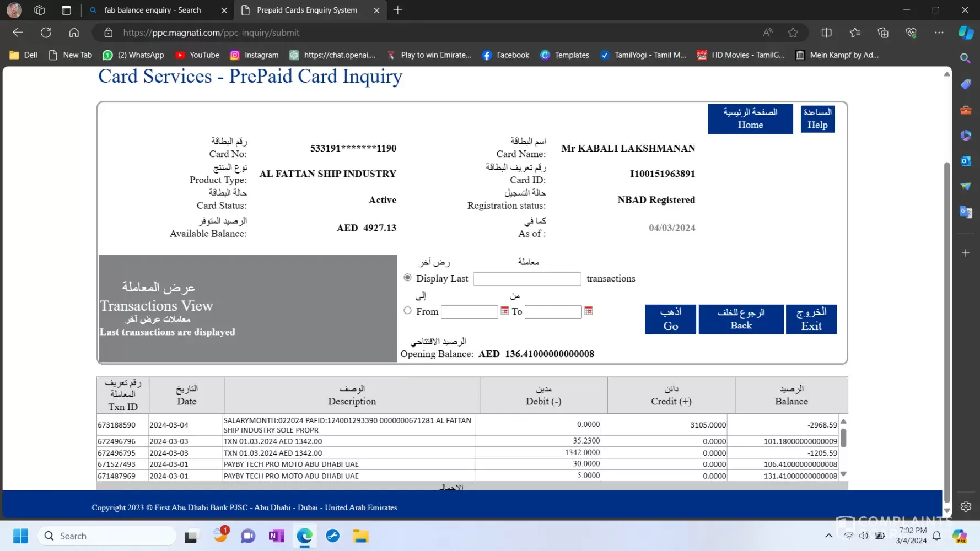Focus the Display Last transactions input field

[527, 279]
